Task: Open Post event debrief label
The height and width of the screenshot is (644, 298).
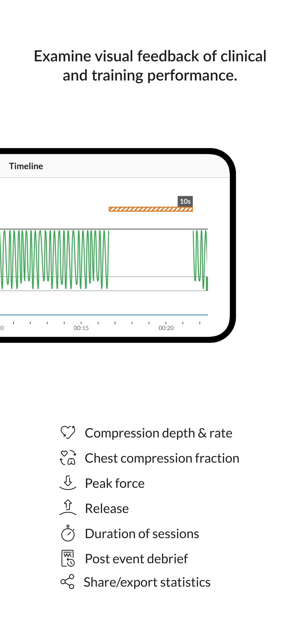Action: [137, 558]
